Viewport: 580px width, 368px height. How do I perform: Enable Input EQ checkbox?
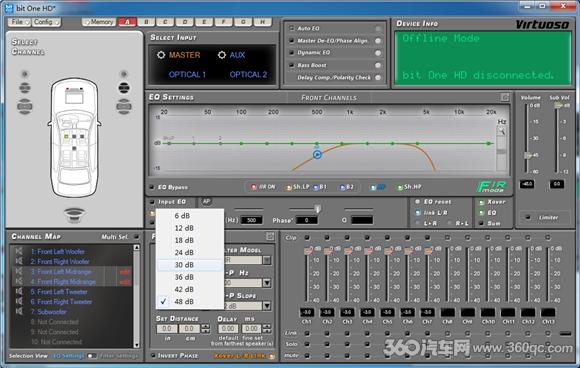click(x=152, y=202)
